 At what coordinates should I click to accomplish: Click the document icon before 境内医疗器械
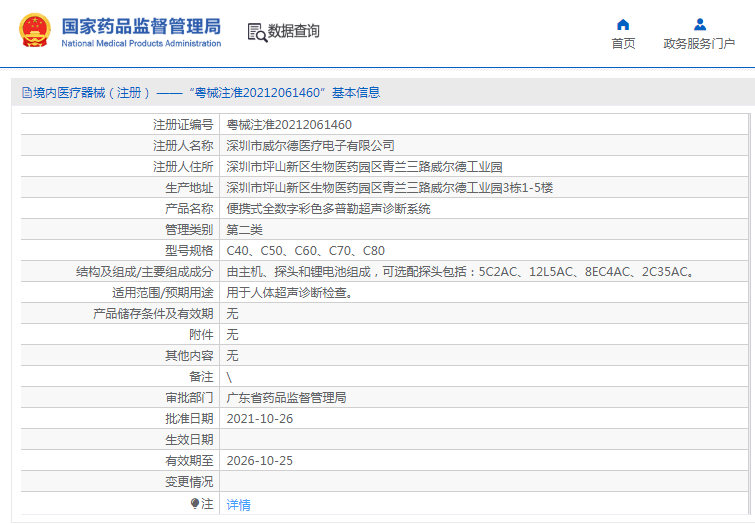click(x=27, y=93)
